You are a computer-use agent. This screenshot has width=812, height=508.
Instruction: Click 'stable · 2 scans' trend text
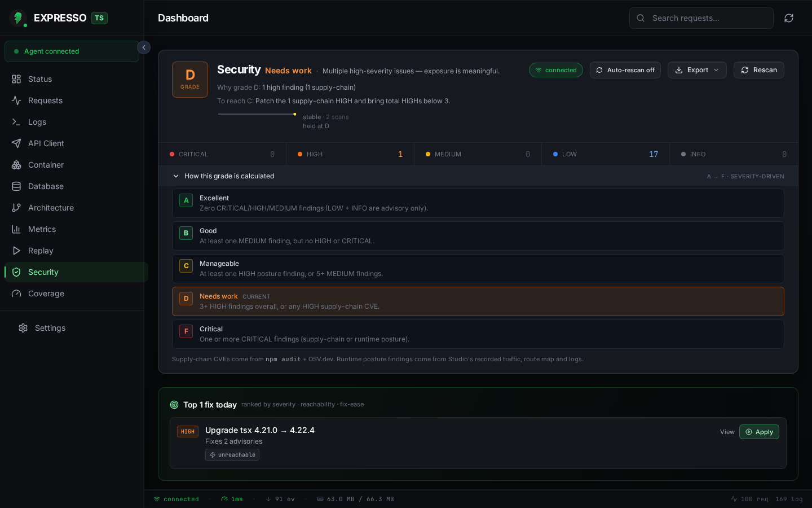tap(326, 117)
